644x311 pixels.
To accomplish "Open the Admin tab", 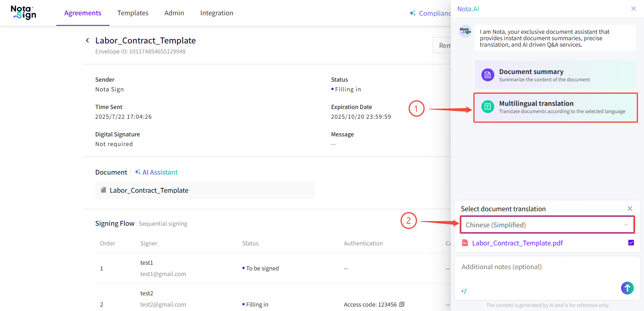I will tap(174, 13).
